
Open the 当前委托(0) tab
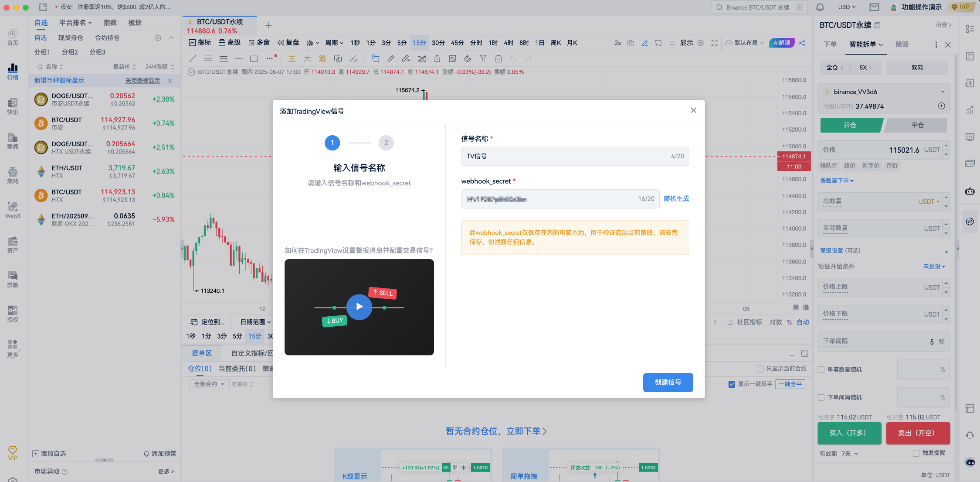237,369
